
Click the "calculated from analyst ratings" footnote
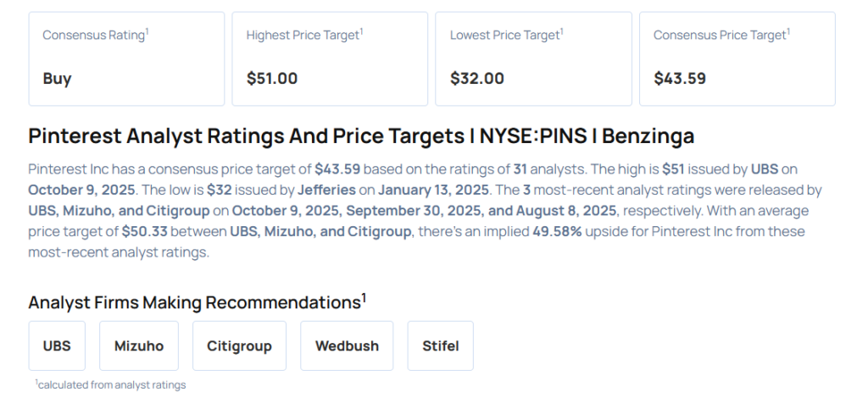(110, 385)
